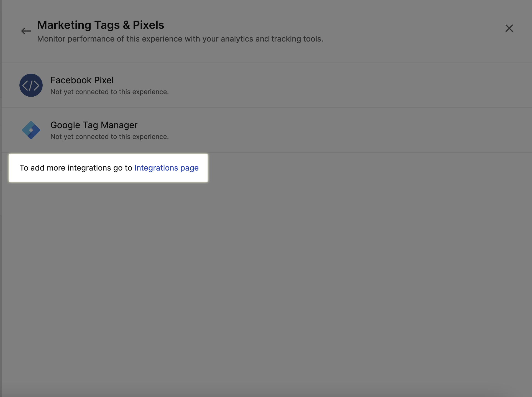Close the Marketing Tags & Pixels panel
Image resolution: width=532 pixels, height=397 pixels.
[509, 28]
